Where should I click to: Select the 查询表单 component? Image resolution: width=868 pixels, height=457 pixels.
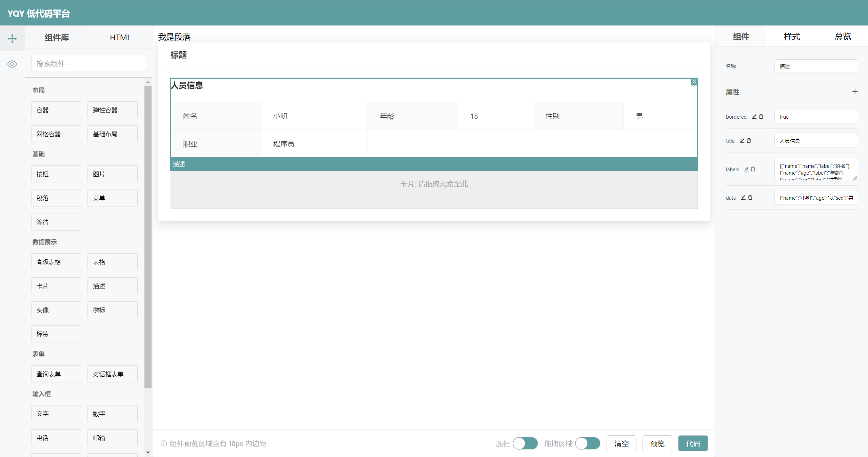click(56, 374)
